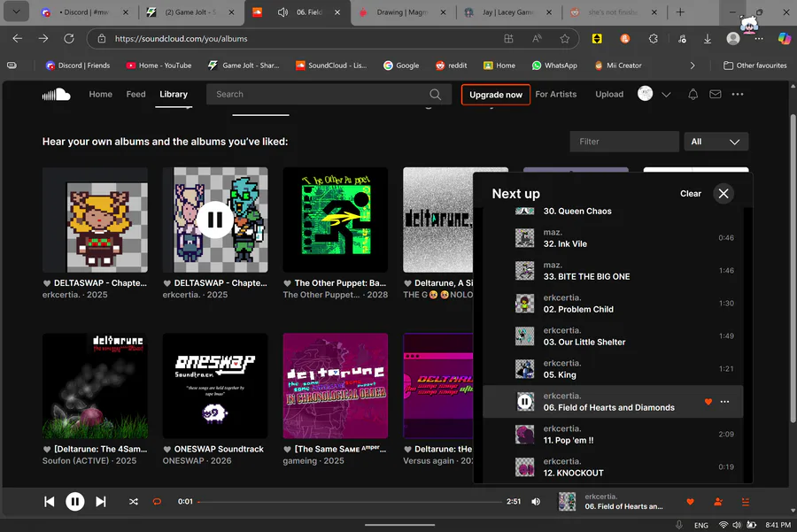Click Upgrade now button
The width and height of the screenshot is (797, 532).
[496, 95]
